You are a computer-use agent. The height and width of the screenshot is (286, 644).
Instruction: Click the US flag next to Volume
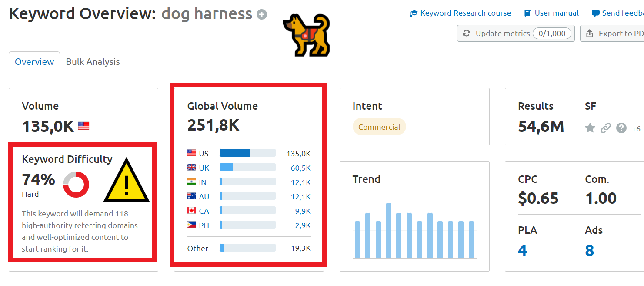coord(83,126)
